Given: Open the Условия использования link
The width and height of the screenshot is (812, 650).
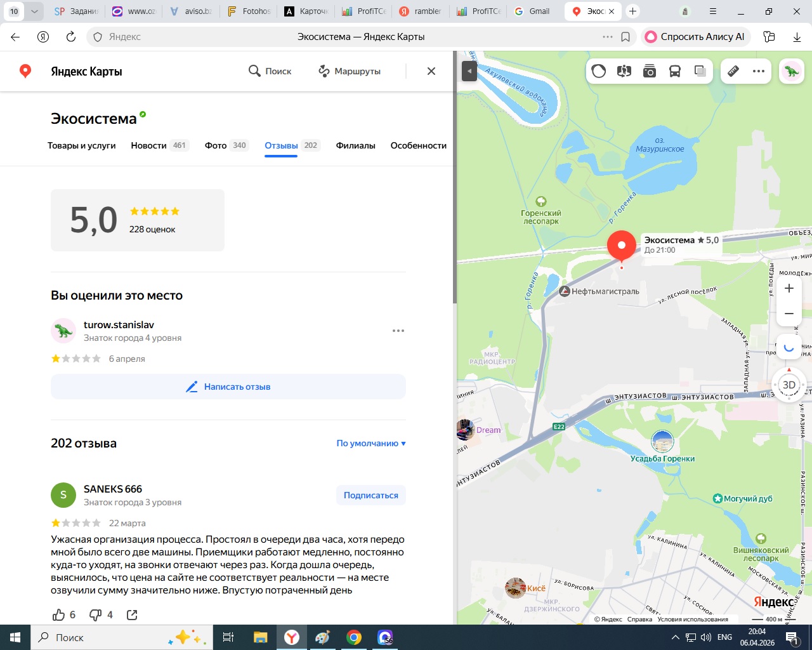Looking at the screenshot, I should 693,619.
